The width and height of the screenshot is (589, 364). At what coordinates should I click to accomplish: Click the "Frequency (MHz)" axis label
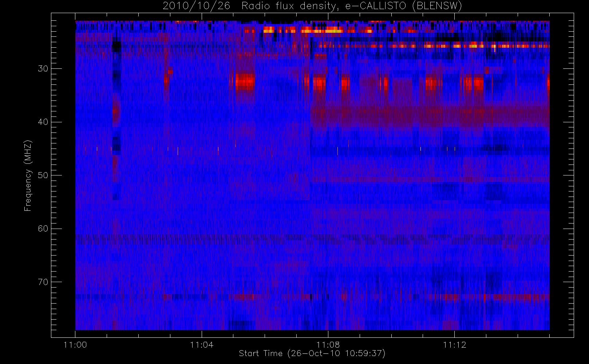[x=28, y=175]
